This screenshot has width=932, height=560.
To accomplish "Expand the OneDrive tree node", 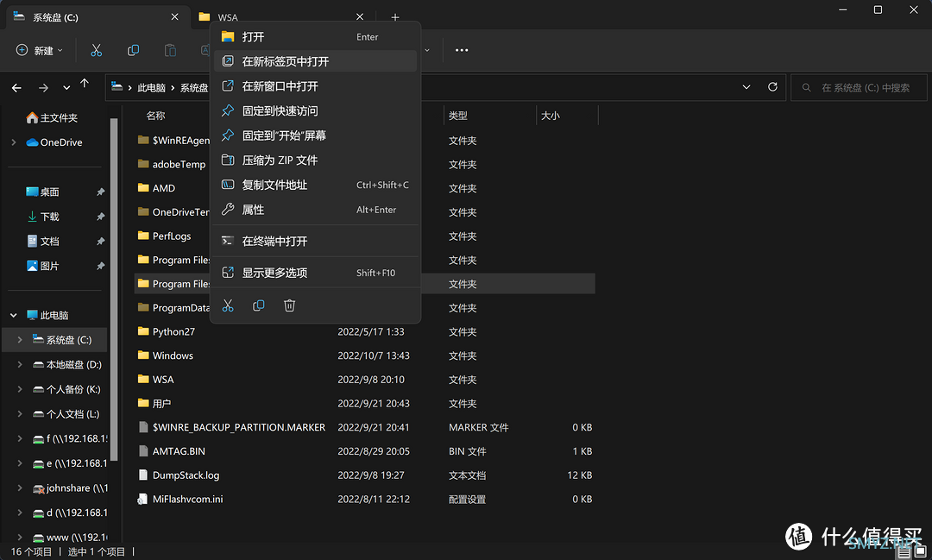I will [14, 142].
